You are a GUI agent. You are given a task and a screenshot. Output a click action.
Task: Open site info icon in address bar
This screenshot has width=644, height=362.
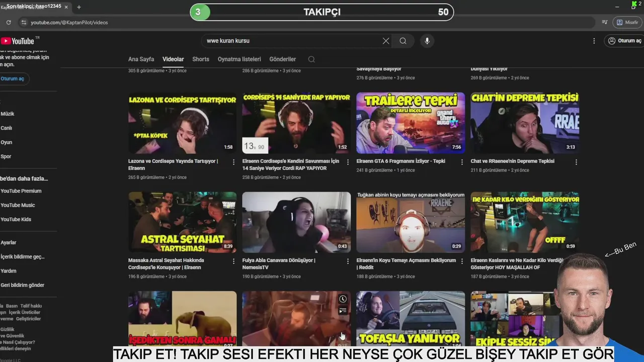pyautogui.click(x=24, y=23)
